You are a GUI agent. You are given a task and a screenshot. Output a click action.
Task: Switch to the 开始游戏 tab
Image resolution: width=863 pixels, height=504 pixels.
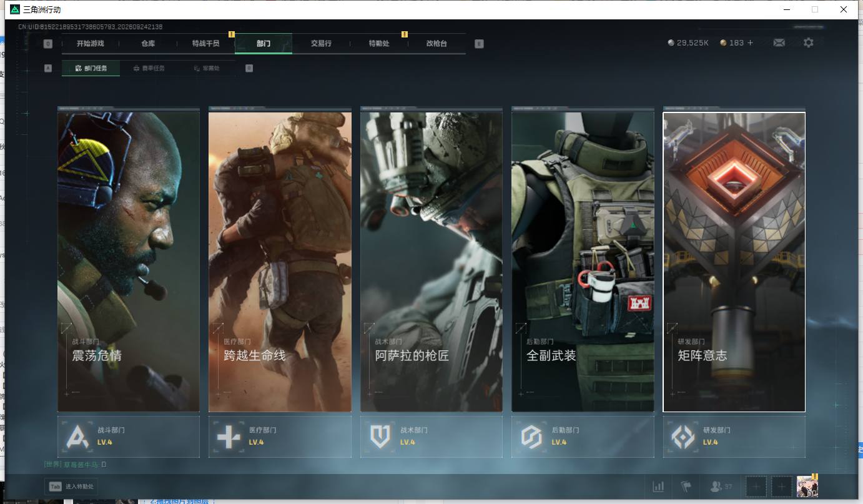click(x=91, y=44)
